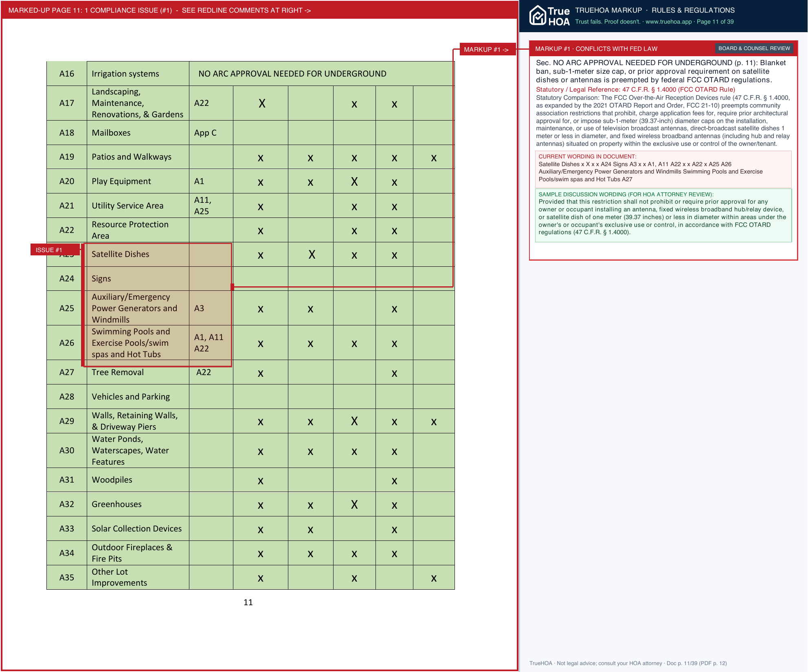Click the A28 row code cell
Image resolution: width=808 pixels, height=672 pixels.
(x=67, y=397)
